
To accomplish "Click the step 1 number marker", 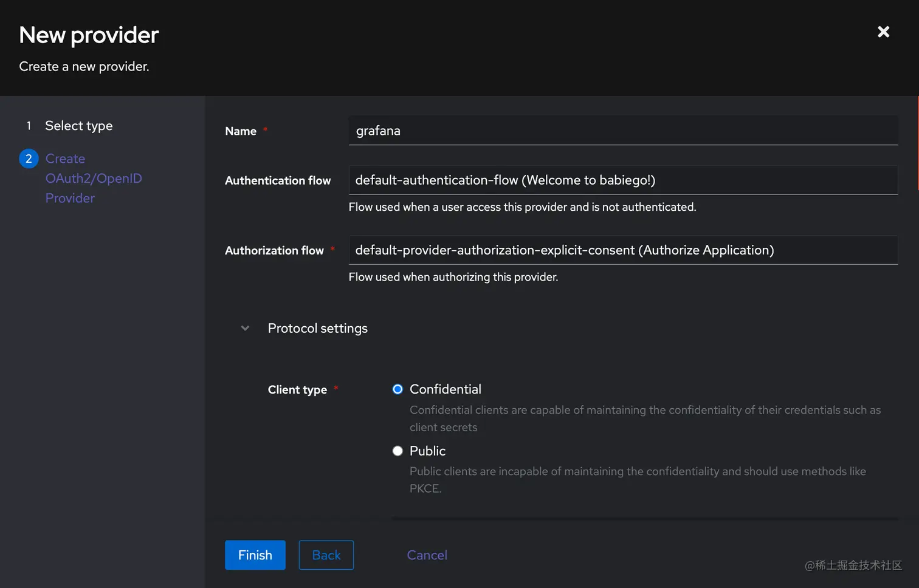I will pyautogui.click(x=29, y=126).
